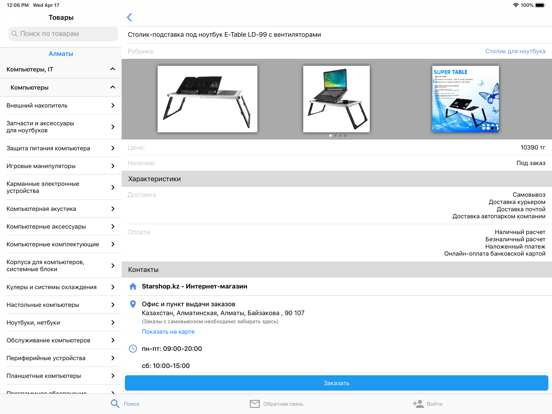552x414 pixels.
Task: Open chevron for Компьютерная акустика
Action: tap(113, 209)
